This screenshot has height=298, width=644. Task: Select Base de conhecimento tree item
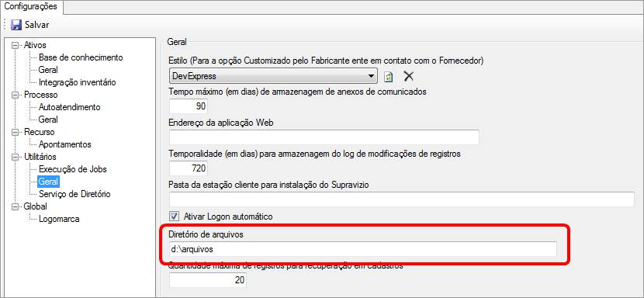coord(81,57)
